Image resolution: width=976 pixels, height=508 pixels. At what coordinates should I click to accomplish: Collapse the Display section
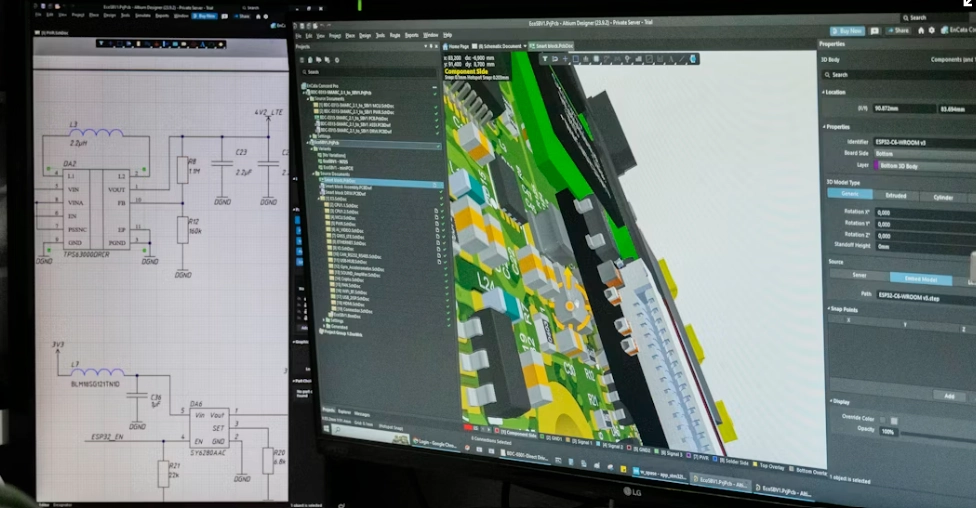pos(840,402)
